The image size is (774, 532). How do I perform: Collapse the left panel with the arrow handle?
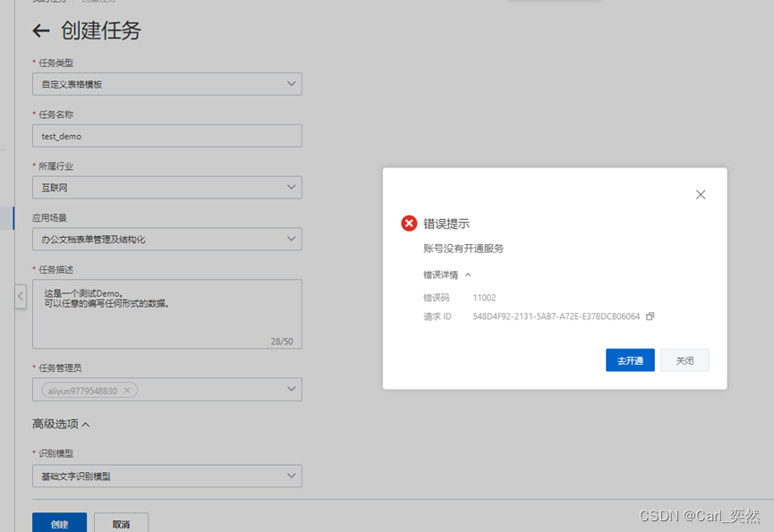20,296
